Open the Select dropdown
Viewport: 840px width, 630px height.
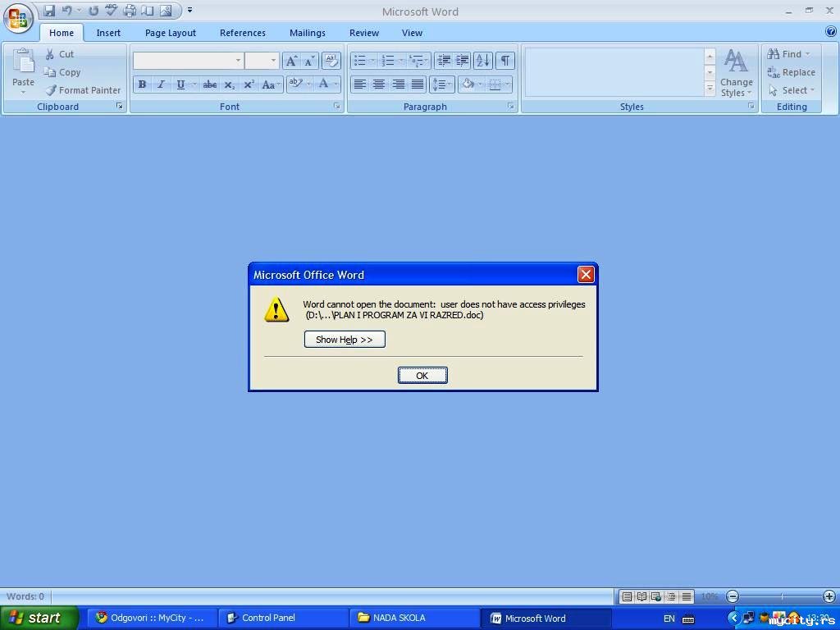[x=792, y=90]
